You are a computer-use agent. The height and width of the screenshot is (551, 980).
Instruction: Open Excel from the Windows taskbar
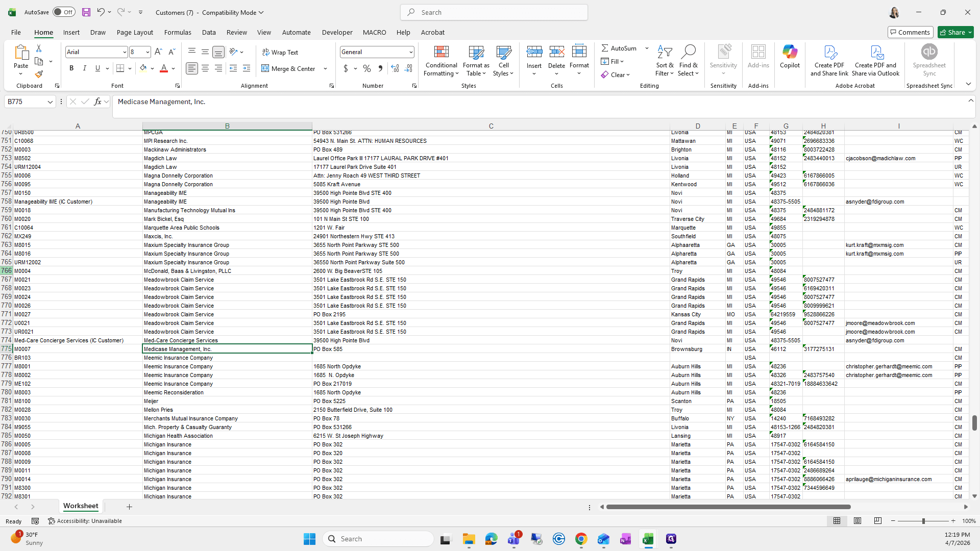click(648, 539)
